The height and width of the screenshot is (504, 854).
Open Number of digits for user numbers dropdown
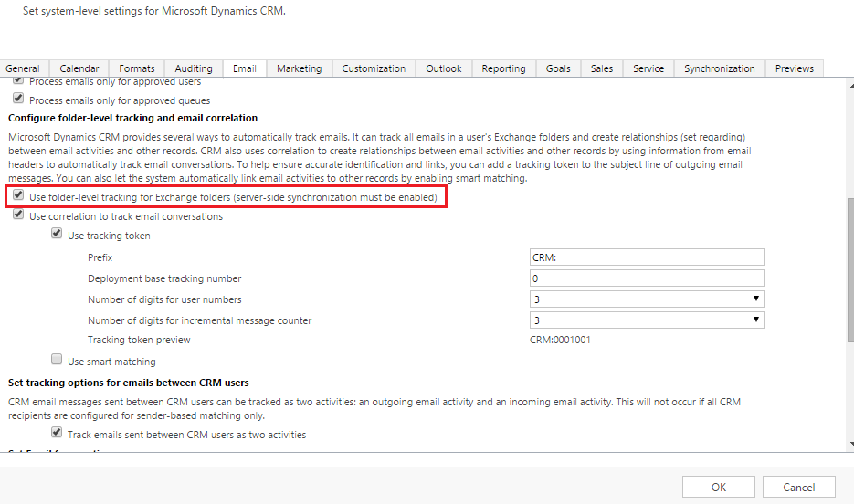647,299
